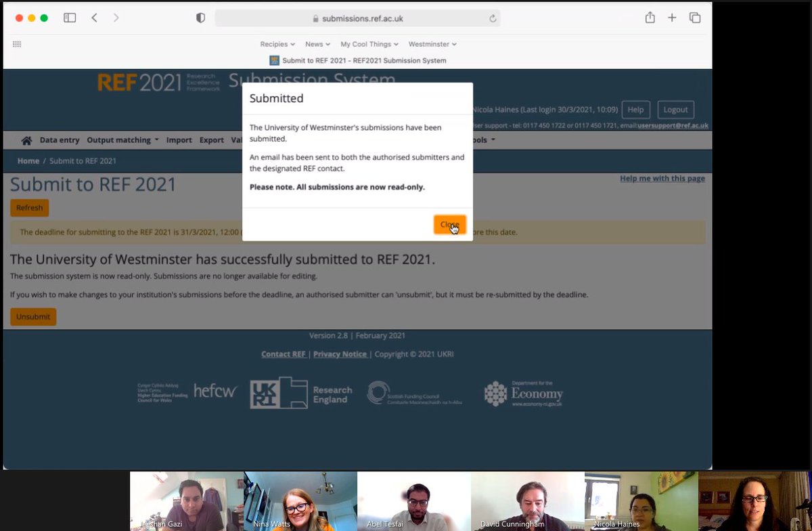Screen dimensions: 812x531
Task: Click the Submitted dialog title text
Action: click(x=276, y=98)
